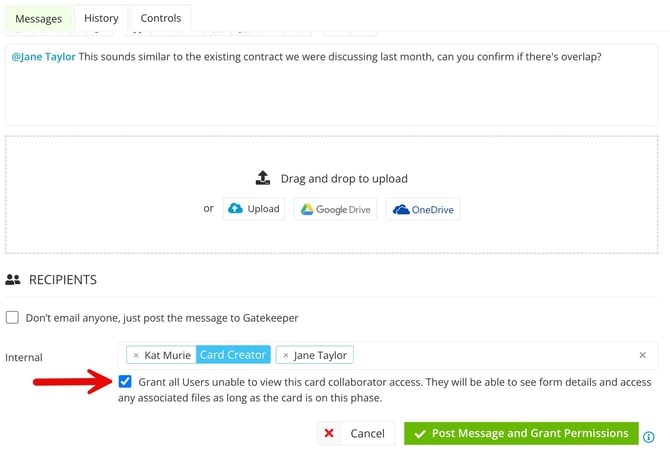Upload a file from Google Drive
The height and width of the screenshot is (462, 670).
(335, 209)
